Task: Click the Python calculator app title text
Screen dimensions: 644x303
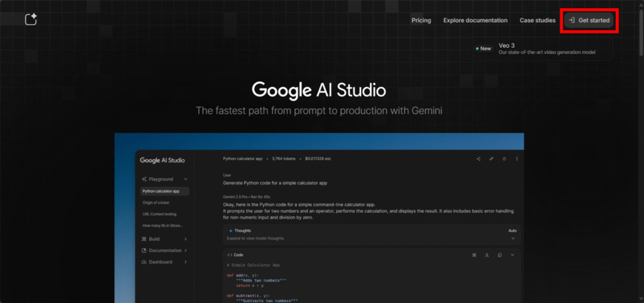Action: (x=242, y=159)
